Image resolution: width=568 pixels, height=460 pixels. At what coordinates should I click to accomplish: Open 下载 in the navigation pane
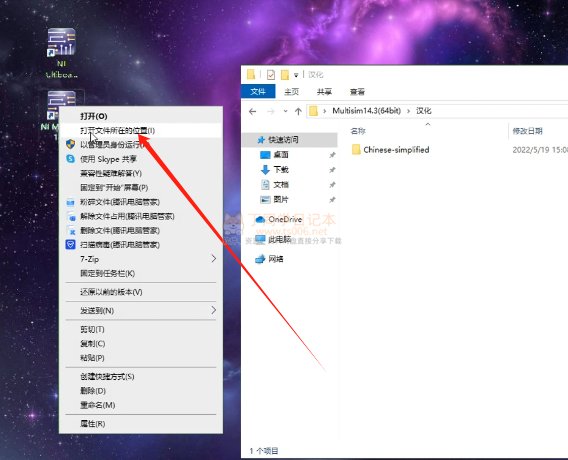coord(281,170)
